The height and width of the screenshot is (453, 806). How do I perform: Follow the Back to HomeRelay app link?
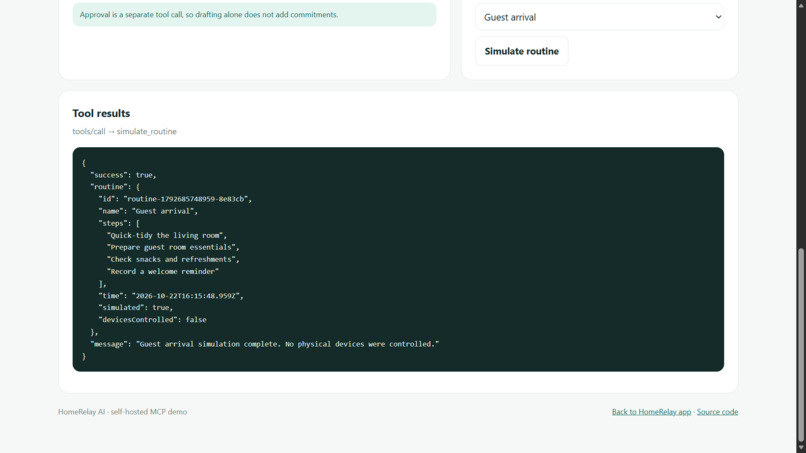pos(651,412)
